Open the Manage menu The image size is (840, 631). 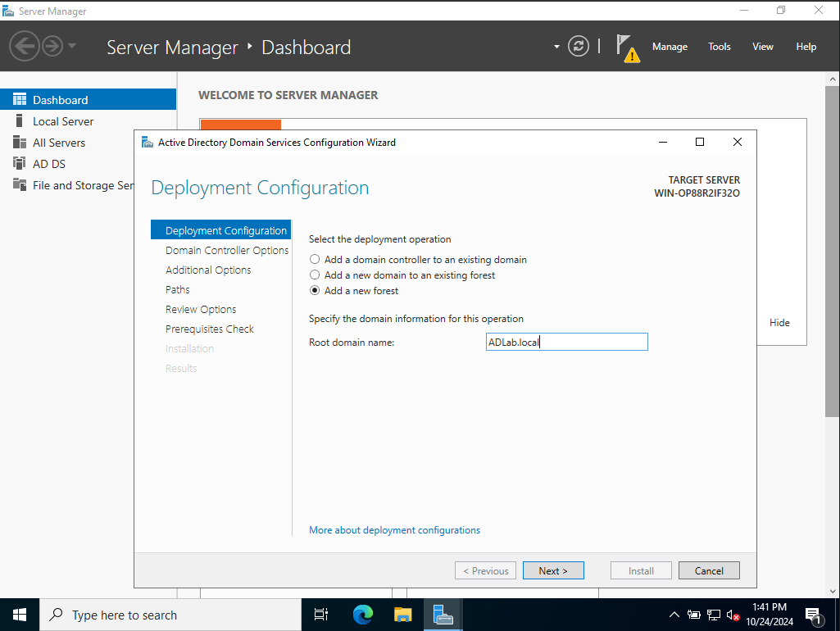pos(670,47)
